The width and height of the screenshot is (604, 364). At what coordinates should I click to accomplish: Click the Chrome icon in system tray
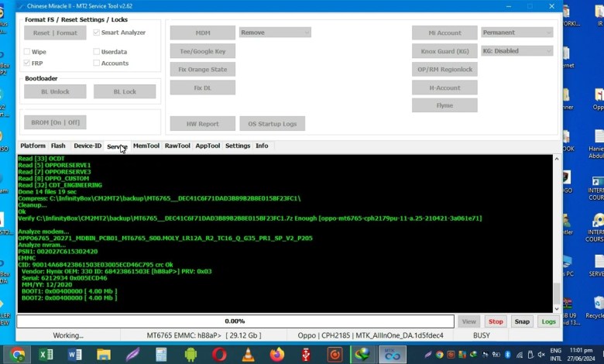tap(440, 355)
